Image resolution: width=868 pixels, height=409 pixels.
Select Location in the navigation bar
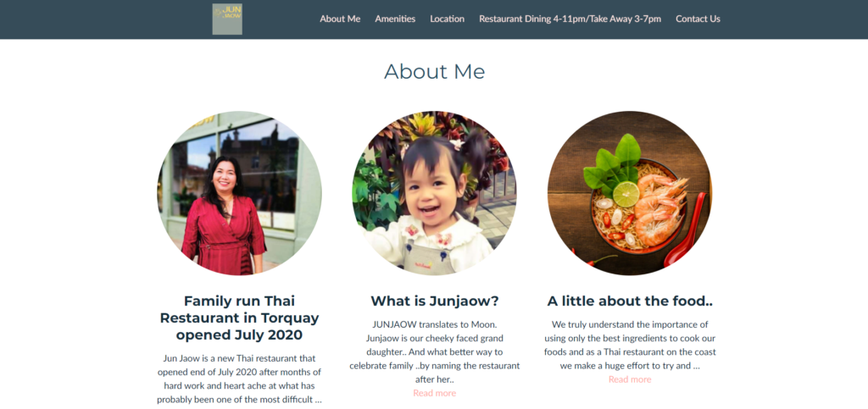(x=447, y=19)
